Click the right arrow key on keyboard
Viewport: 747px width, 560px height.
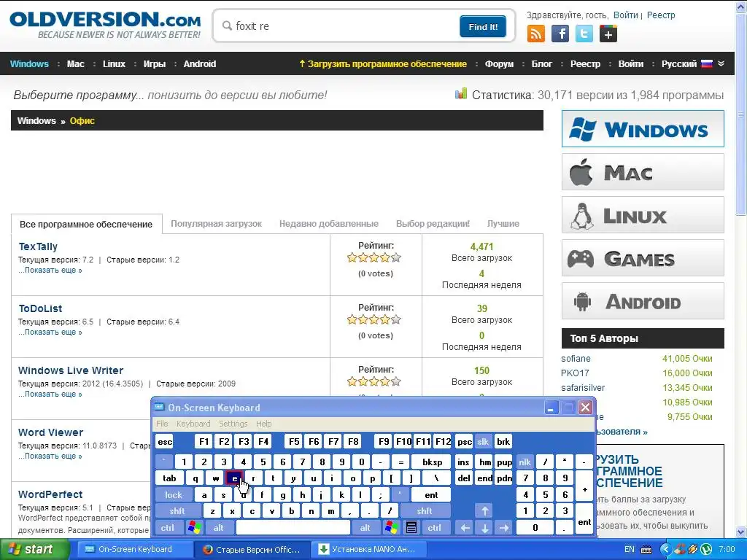tap(504, 528)
